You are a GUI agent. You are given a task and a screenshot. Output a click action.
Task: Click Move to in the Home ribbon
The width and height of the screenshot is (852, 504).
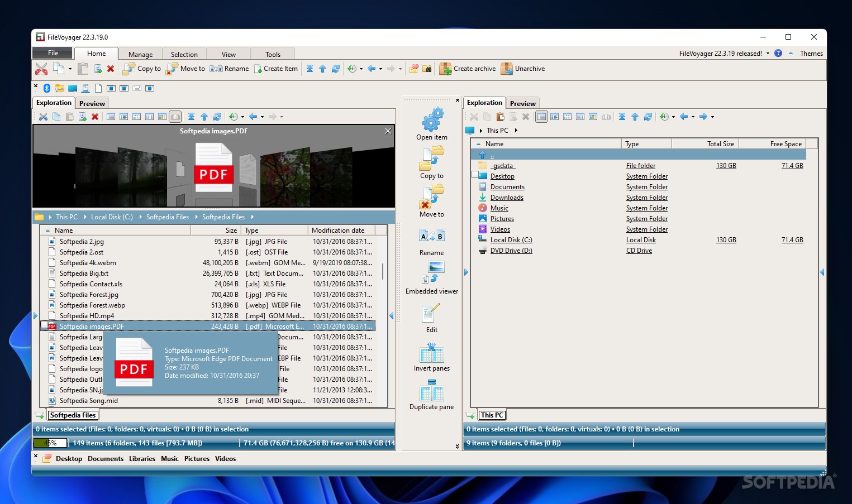point(185,69)
